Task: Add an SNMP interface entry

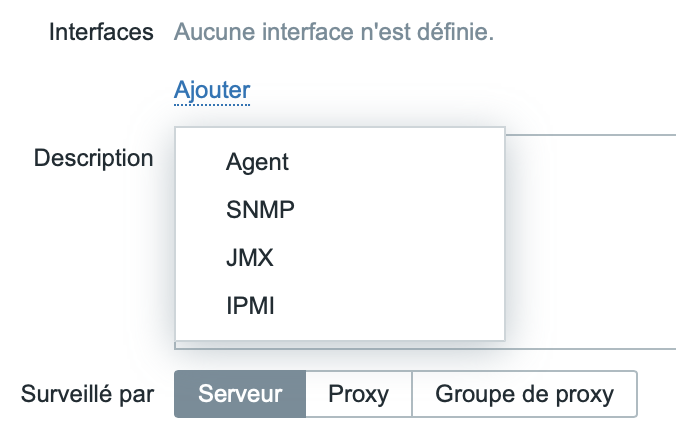Action: click(260, 210)
